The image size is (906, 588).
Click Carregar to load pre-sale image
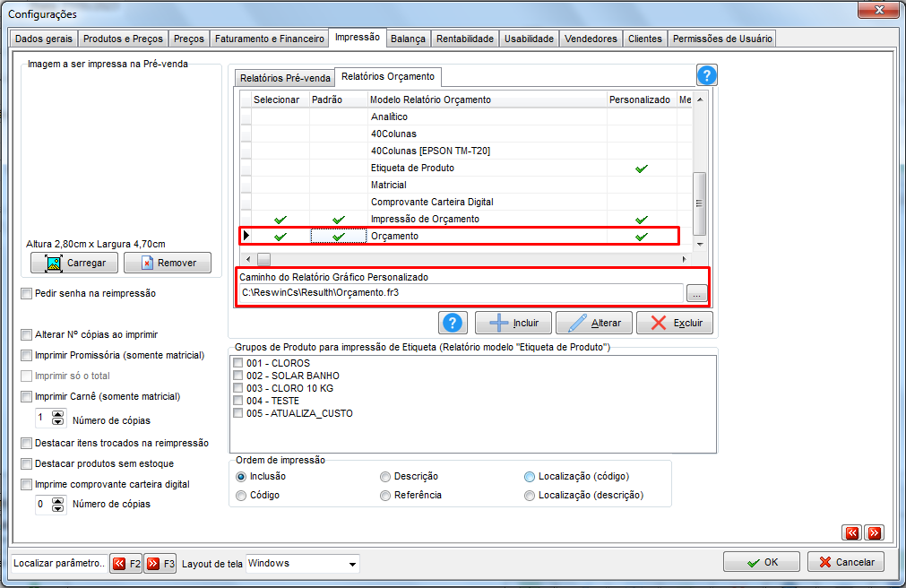[x=74, y=263]
